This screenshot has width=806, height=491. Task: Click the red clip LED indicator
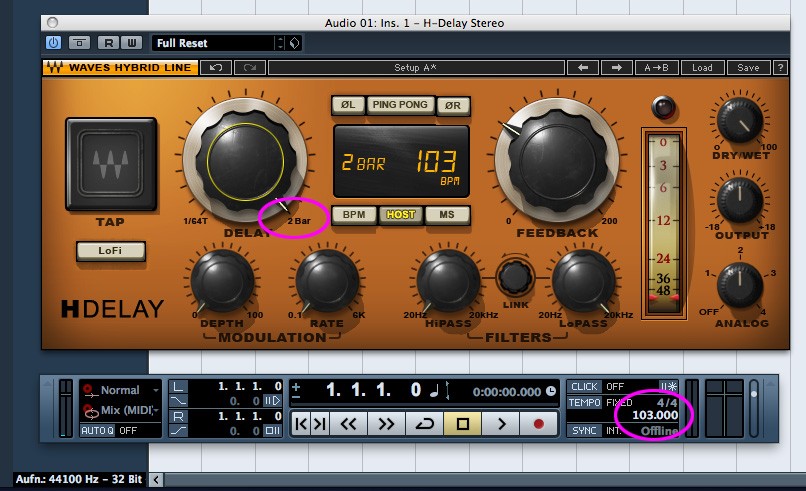(x=663, y=107)
